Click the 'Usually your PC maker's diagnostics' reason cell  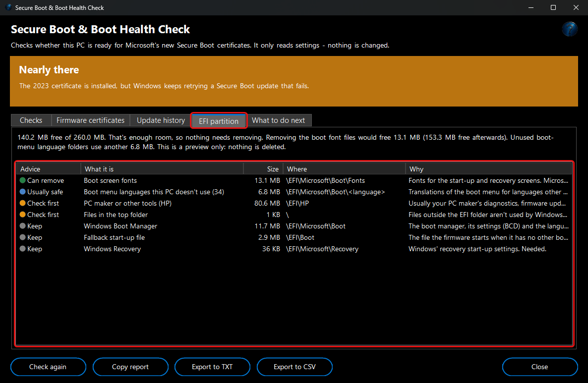pos(487,203)
